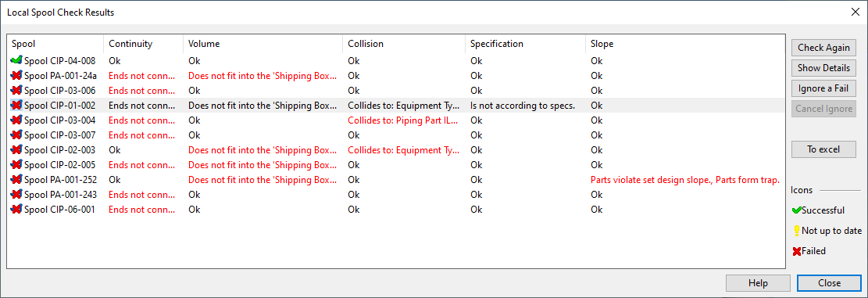Click the failed icon next to Spool CIP-06-001
This screenshot has width=868, height=298.
coord(16,210)
